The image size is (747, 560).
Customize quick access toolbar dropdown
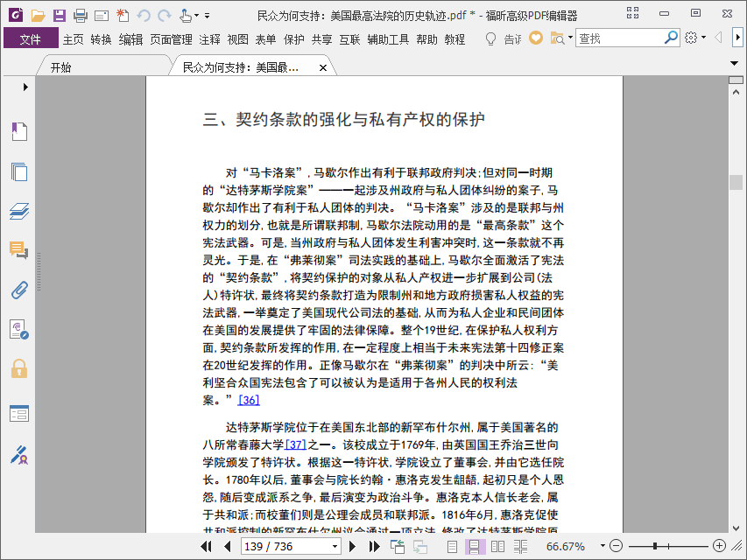207,16
